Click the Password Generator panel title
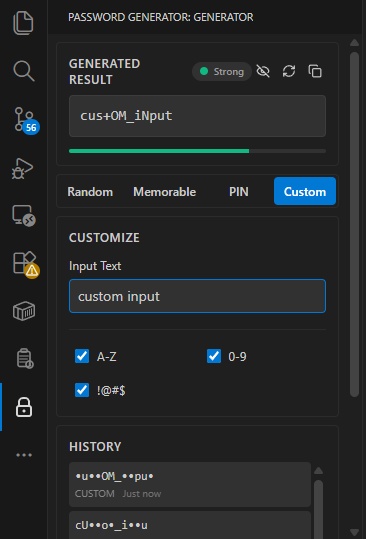 tap(160, 17)
